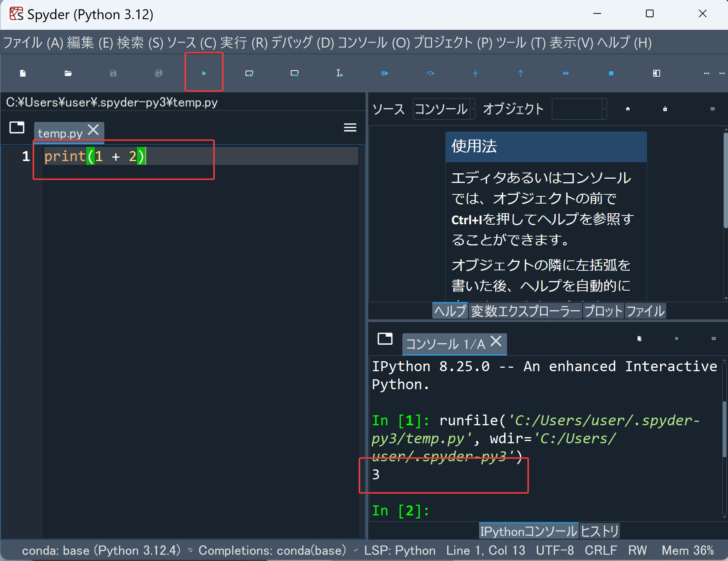Expand the ソース source dropdown
The height and width of the screenshot is (561, 728).
pos(444,109)
